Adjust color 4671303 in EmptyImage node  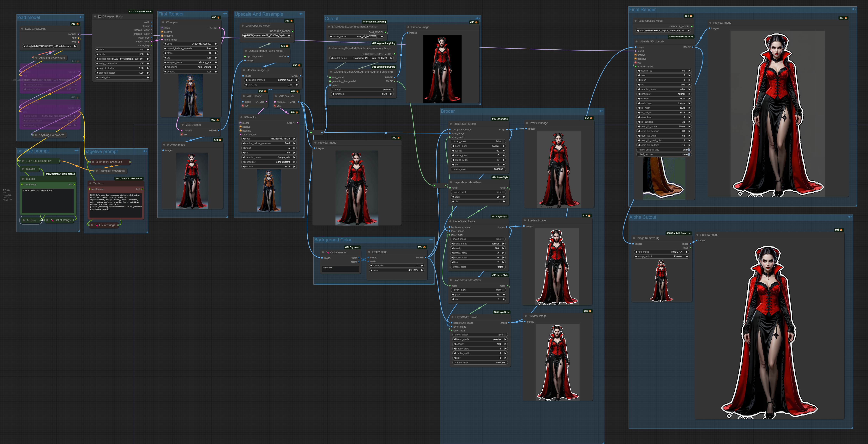pos(397,270)
